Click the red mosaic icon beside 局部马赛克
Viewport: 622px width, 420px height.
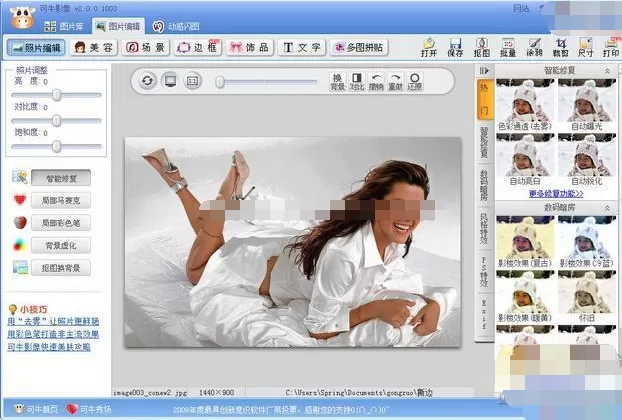[x=20, y=199]
